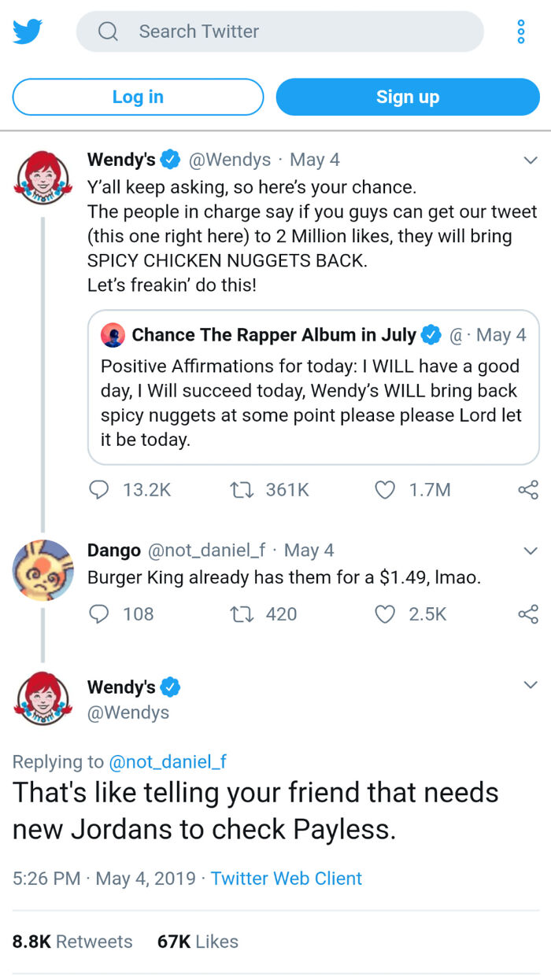
Task: Share Dango's Burger King tweet
Action: click(x=528, y=613)
